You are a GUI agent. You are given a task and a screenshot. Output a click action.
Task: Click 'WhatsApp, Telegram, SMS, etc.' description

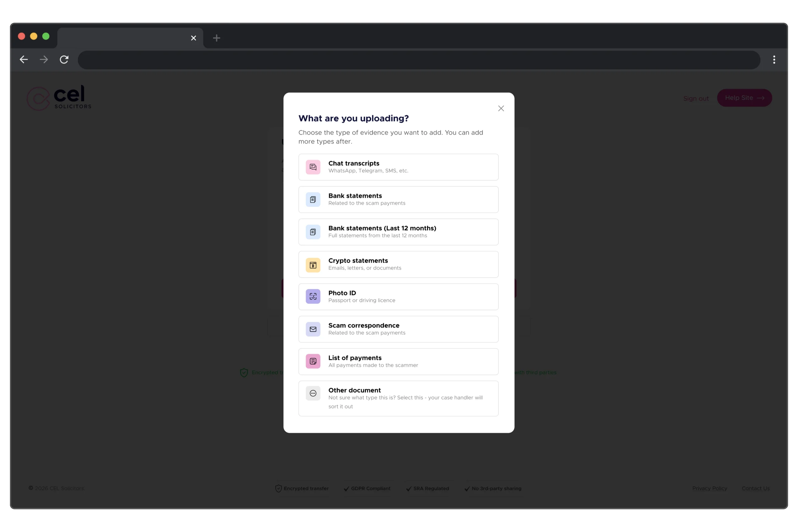(x=368, y=171)
